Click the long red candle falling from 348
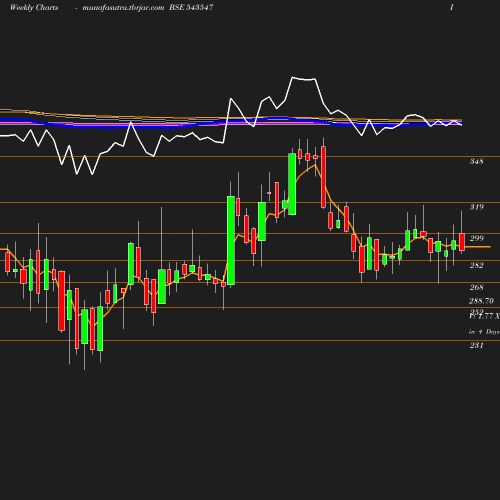The height and width of the screenshot is (500, 500). [323, 177]
